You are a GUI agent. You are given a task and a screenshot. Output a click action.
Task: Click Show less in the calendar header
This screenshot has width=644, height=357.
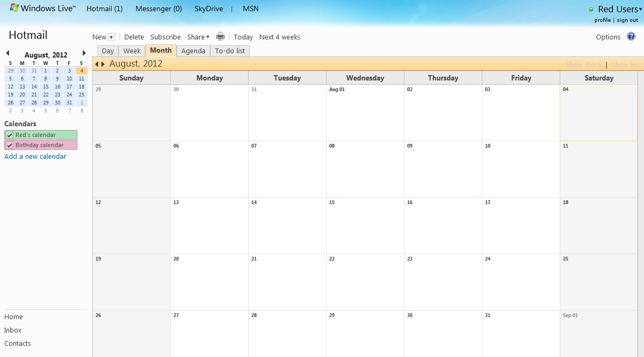pyautogui.click(x=626, y=64)
